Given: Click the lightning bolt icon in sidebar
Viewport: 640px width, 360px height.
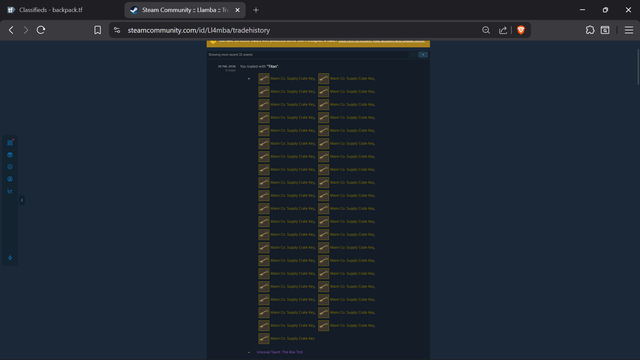Looking at the screenshot, I should click(x=10, y=258).
